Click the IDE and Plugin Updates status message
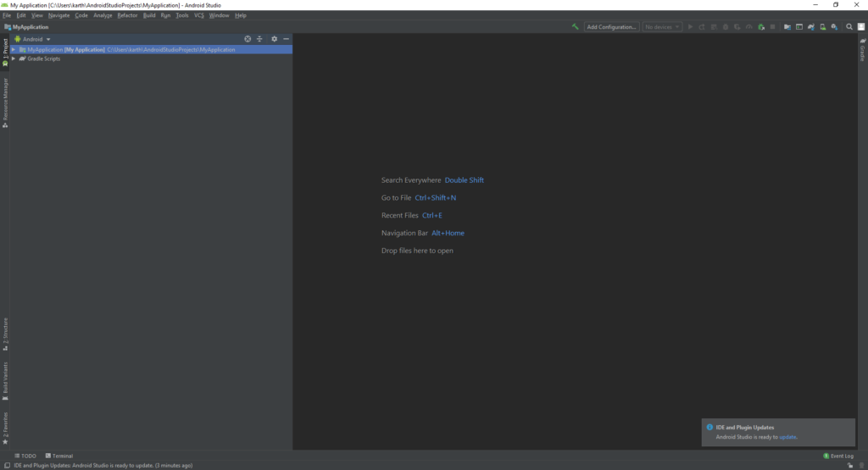The width and height of the screenshot is (868, 470). [103, 466]
